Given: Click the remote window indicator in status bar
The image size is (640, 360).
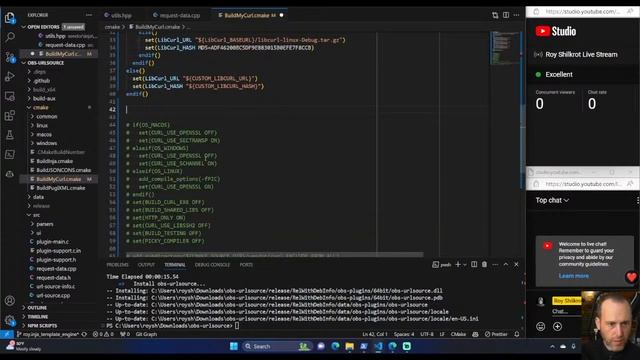Looking at the screenshot, I should click(x=7, y=334).
